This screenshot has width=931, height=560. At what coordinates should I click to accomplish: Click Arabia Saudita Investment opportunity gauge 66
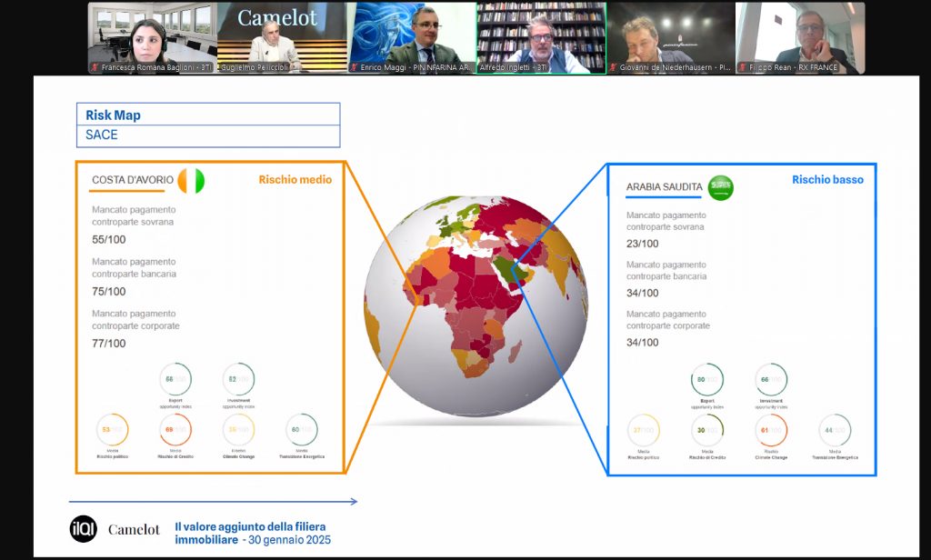(x=771, y=379)
